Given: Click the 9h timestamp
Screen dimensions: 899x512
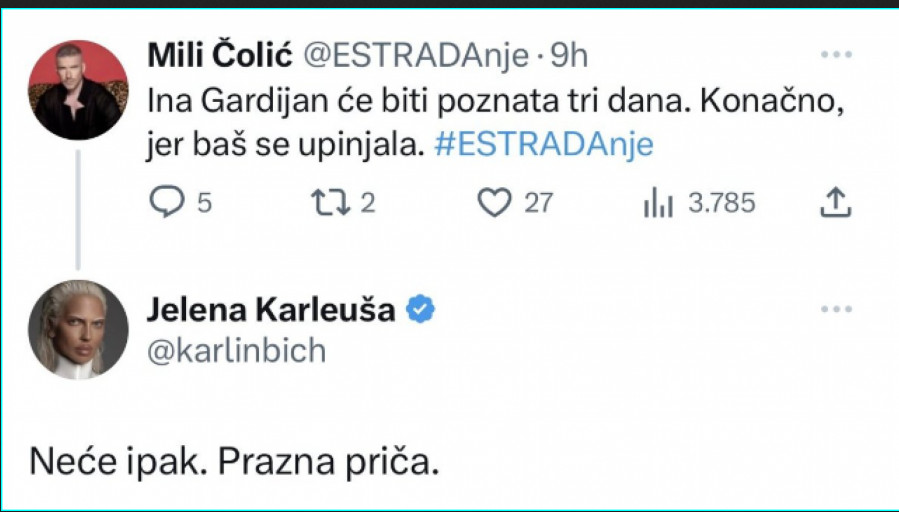Looking at the screenshot, I should [569, 56].
